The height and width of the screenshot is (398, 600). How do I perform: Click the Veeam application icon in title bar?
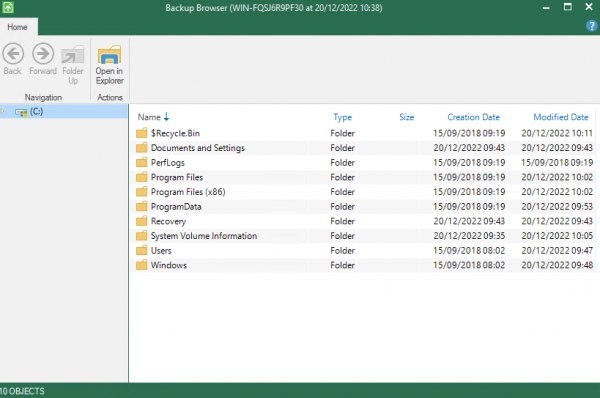[8, 7]
